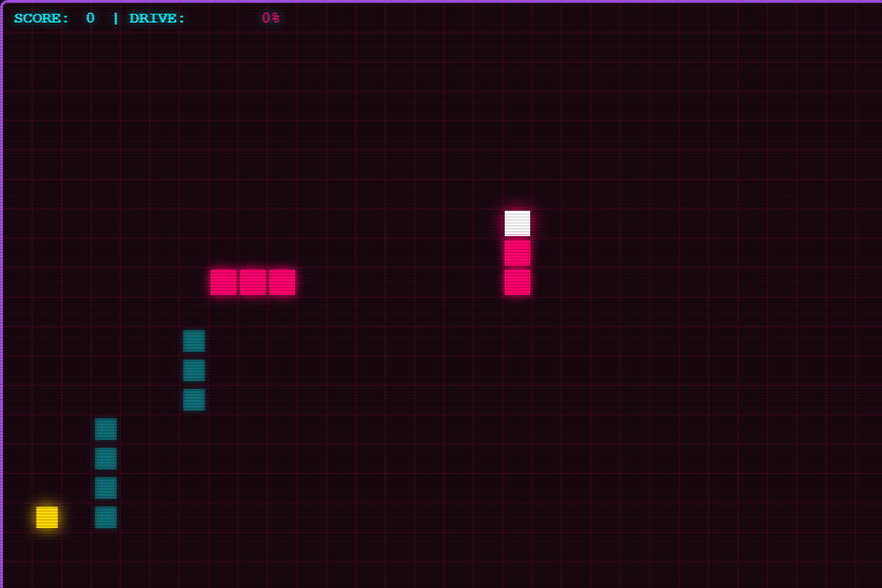Click the DRIVE: label text
This screenshot has height=588, width=882.
tap(157, 18)
